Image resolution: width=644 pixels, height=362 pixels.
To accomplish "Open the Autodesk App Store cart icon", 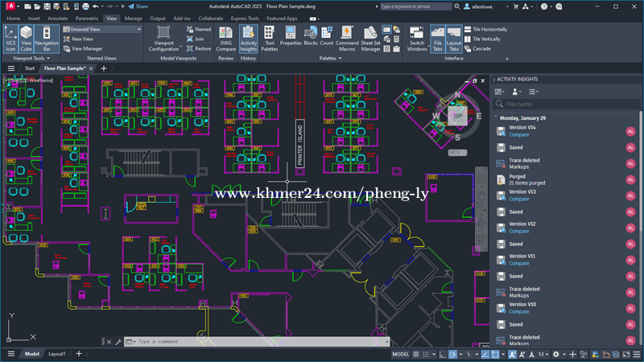I will click(x=516, y=6).
